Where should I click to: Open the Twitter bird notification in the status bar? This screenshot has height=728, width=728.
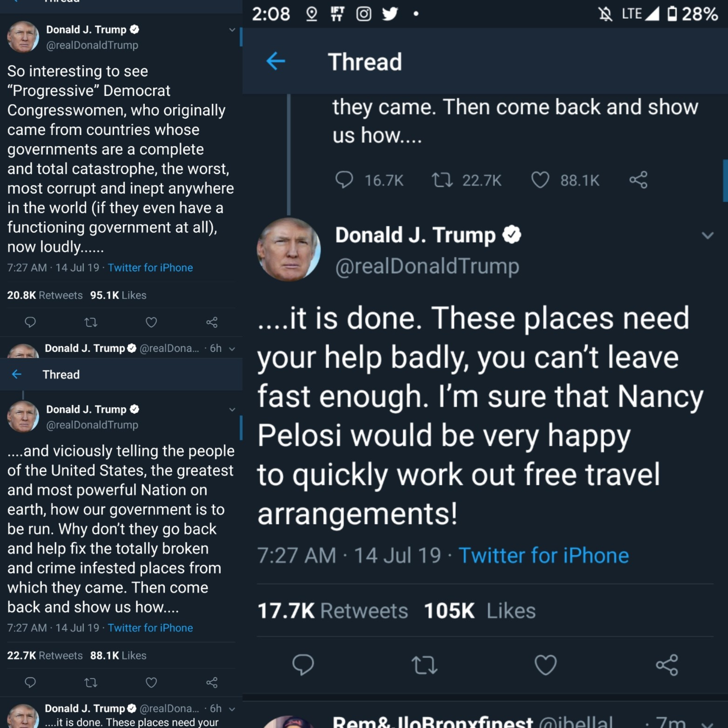[390, 14]
